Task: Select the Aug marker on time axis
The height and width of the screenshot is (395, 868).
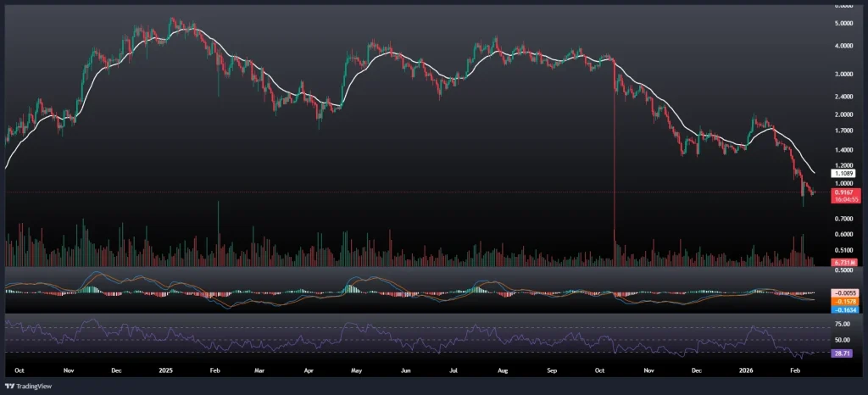Action: pos(504,371)
